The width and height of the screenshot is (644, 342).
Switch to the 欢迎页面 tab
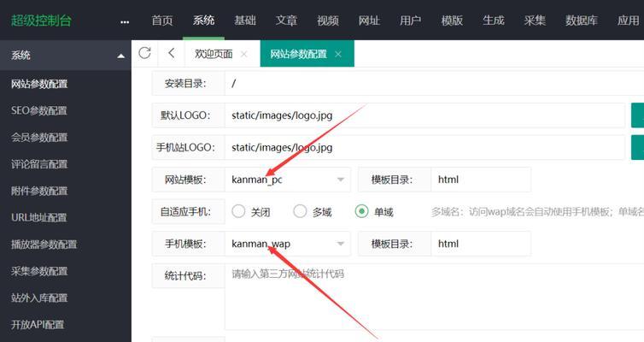(214, 54)
